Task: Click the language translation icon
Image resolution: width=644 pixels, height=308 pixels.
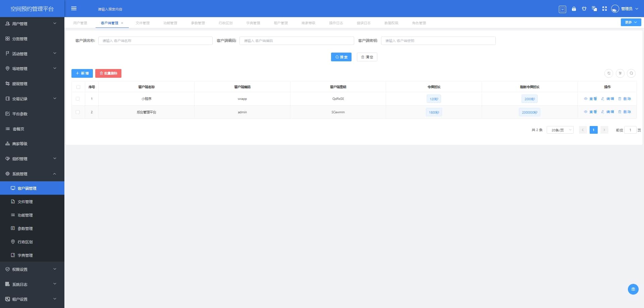Action: click(x=594, y=9)
